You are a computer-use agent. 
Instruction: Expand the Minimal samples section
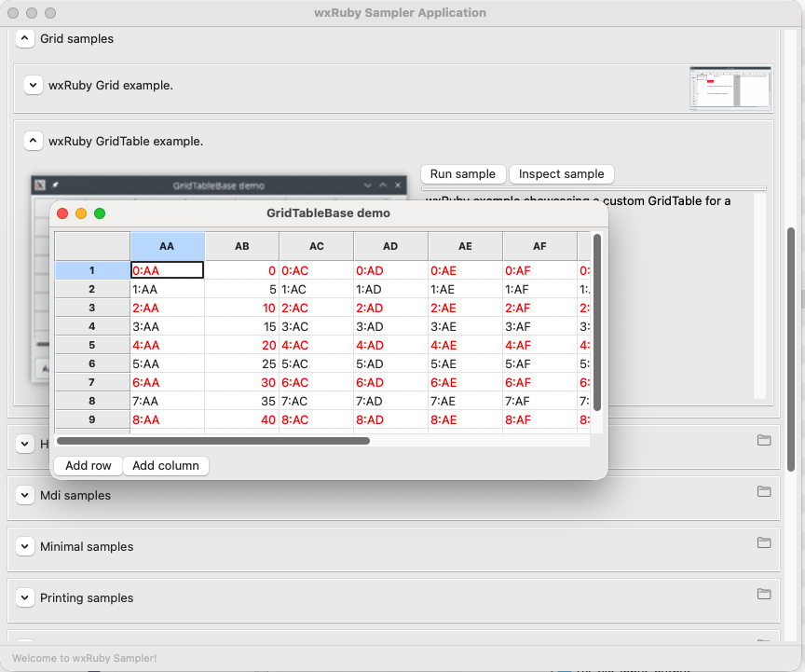coord(25,547)
